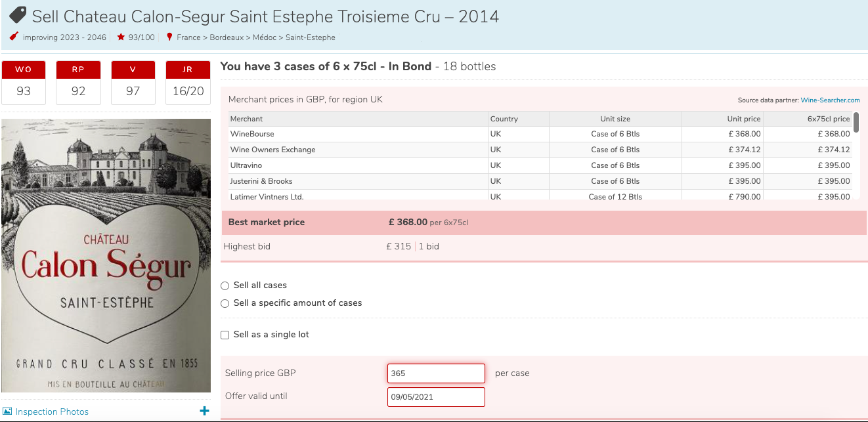Click the WO score badge
868x422 pixels.
point(24,83)
